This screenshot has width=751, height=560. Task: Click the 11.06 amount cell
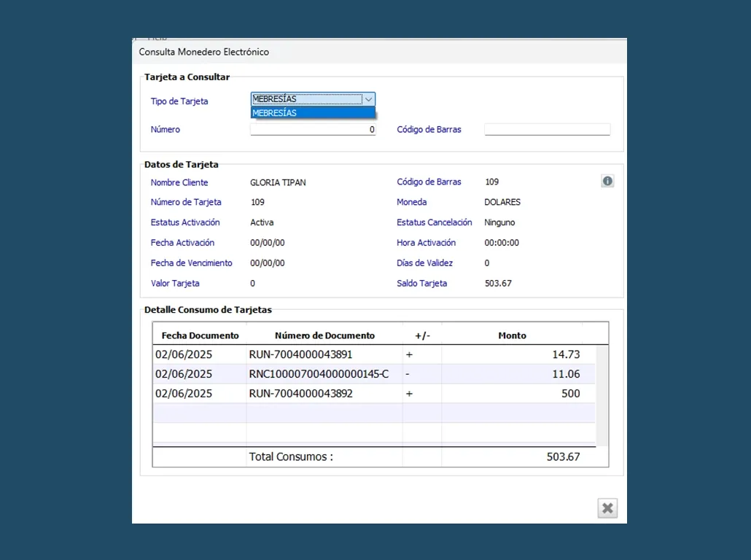566,374
